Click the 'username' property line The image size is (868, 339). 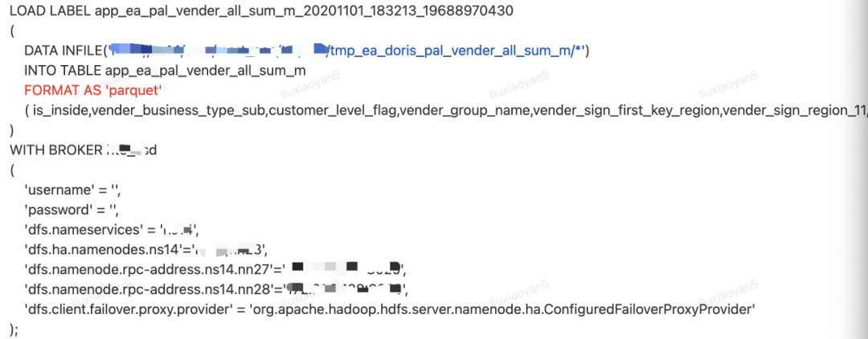tap(72, 189)
